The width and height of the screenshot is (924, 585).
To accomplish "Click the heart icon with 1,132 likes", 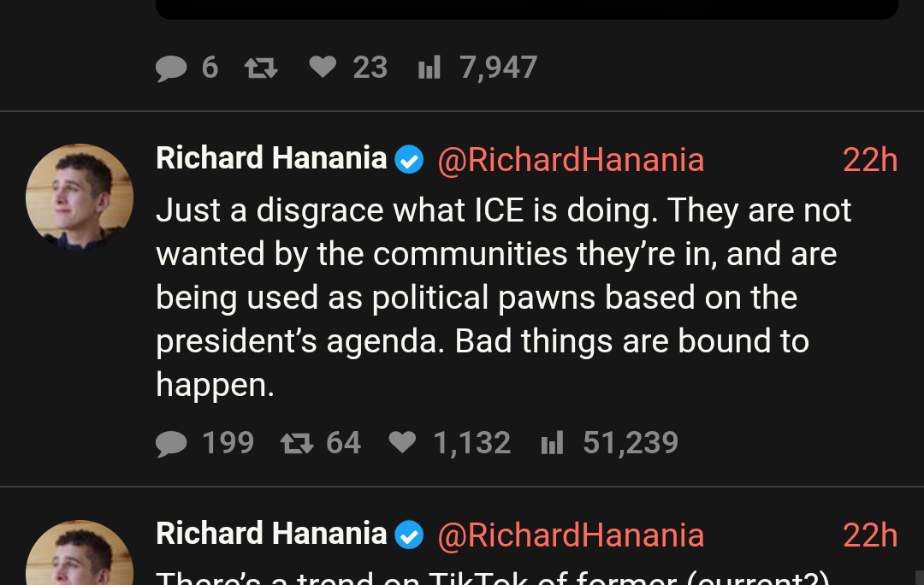I will point(402,442).
